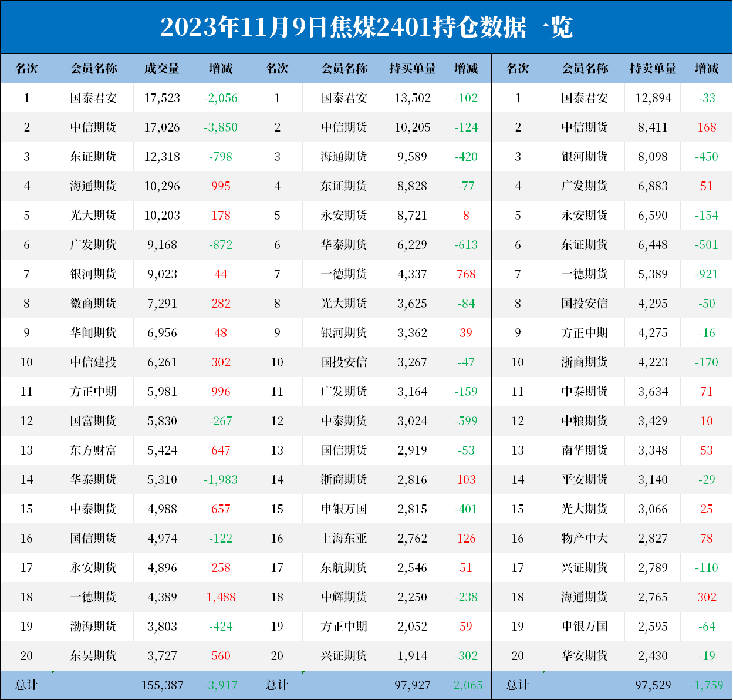
Task: Select the member name 徽商期货
Action: tap(93, 304)
